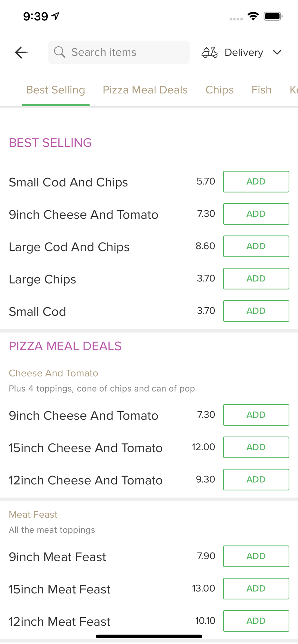This screenshot has width=298, height=644.
Task: Tap the search magnifier icon
Action: point(59,52)
